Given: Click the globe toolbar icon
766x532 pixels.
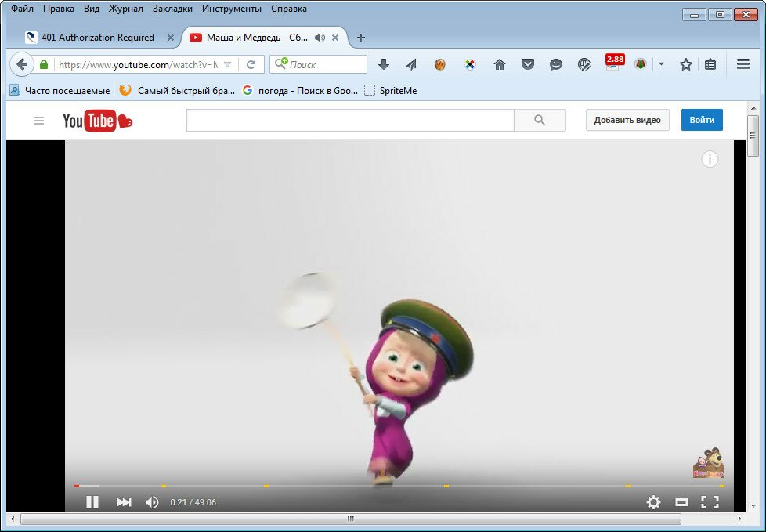Looking at the screenshot, I should coord(584,64).
